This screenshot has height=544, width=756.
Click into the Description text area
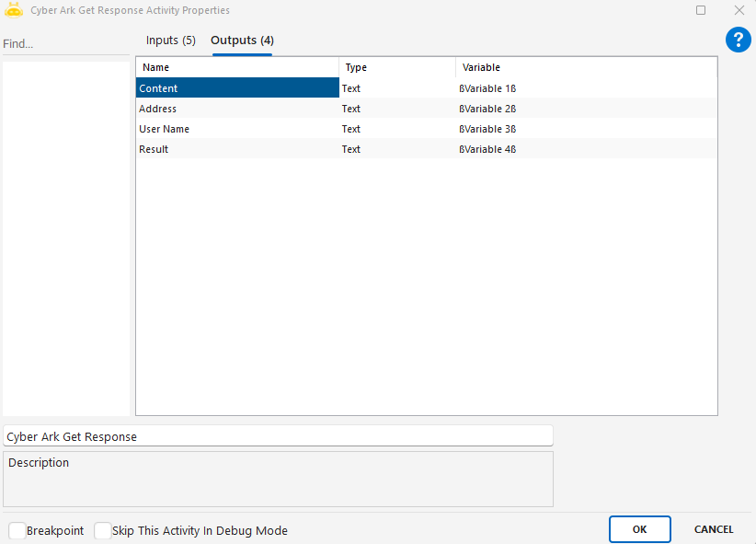[278, 479]
